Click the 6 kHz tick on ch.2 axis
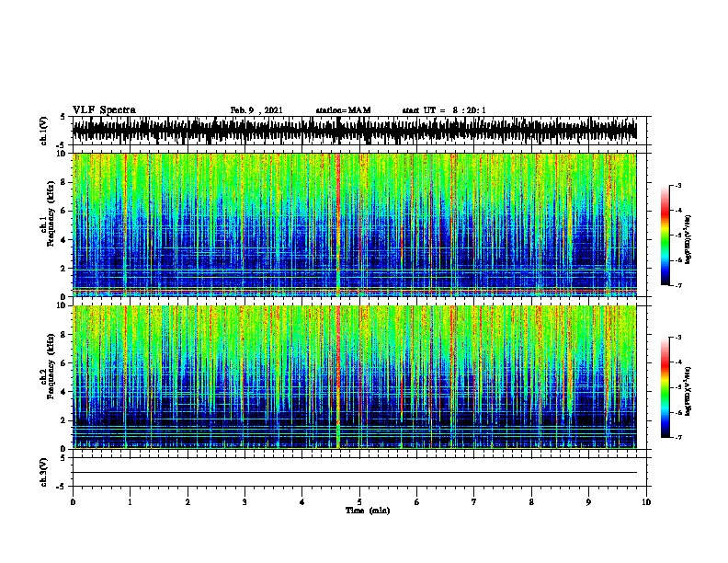 click(x=63, y=363)
